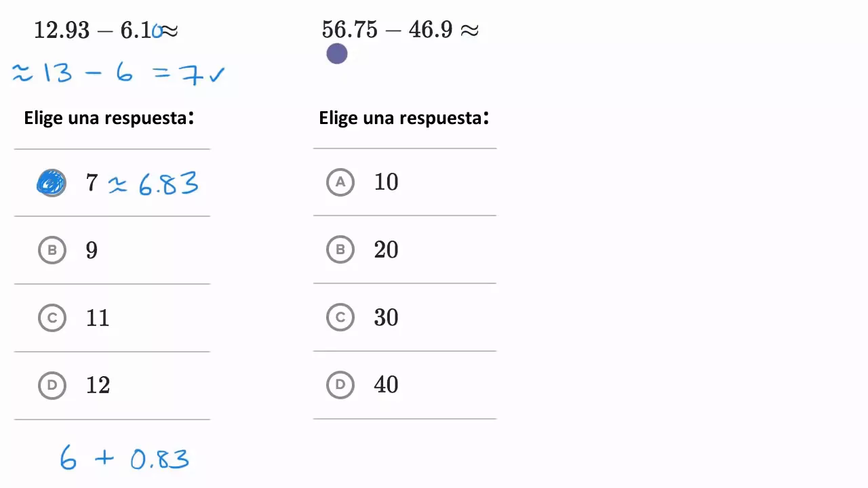The width and height of the screenshot is (868, 488).
Task: Pick radio button C next to 30
Action: point(340,317)
